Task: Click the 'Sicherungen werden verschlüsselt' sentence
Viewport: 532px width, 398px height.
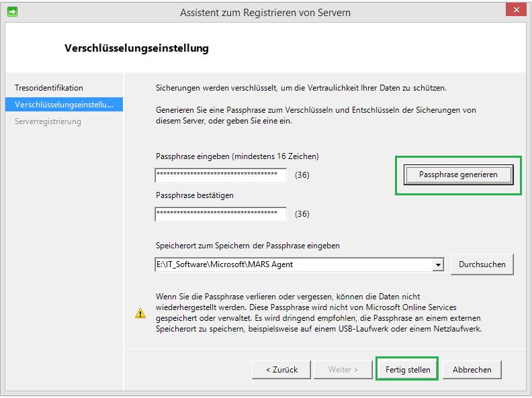Action: tap(301, 88)
